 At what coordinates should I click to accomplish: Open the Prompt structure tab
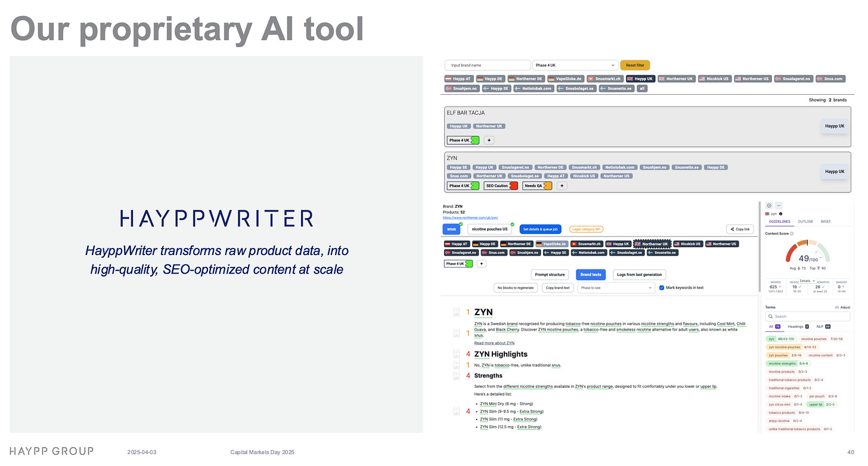click(549, 275)
